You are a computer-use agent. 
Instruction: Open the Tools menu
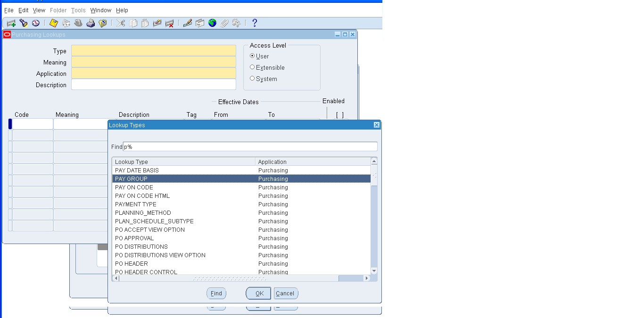coord(78,10)
